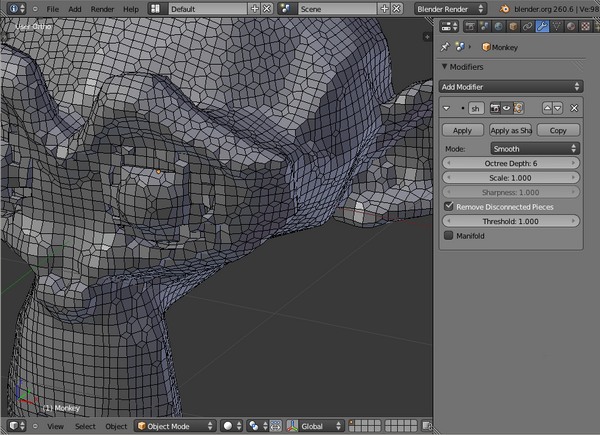Open the 3D View editor type selector
600x435 pixels.
click(x=17, y=426)
